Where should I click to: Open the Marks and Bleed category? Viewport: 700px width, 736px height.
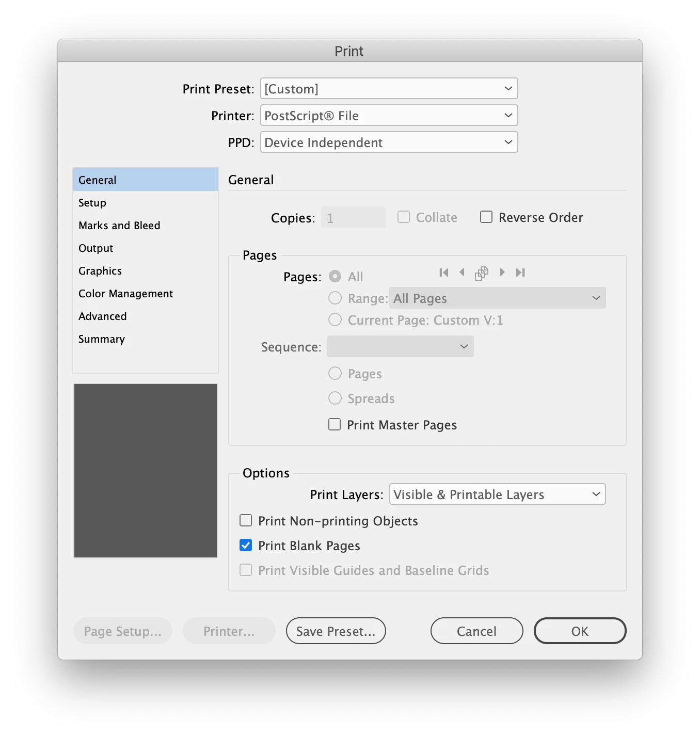pyautogui.click(x=146, y=225)
